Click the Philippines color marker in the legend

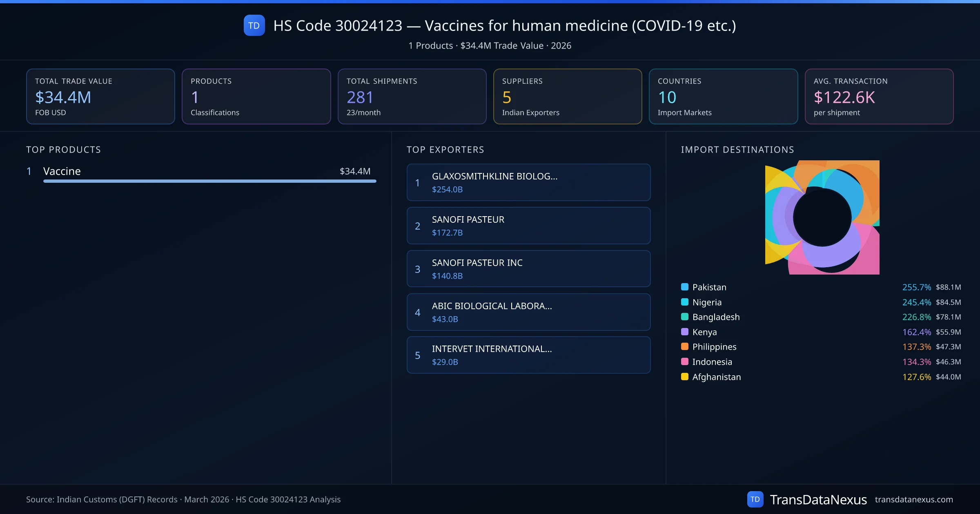click(x=684, y=347)
